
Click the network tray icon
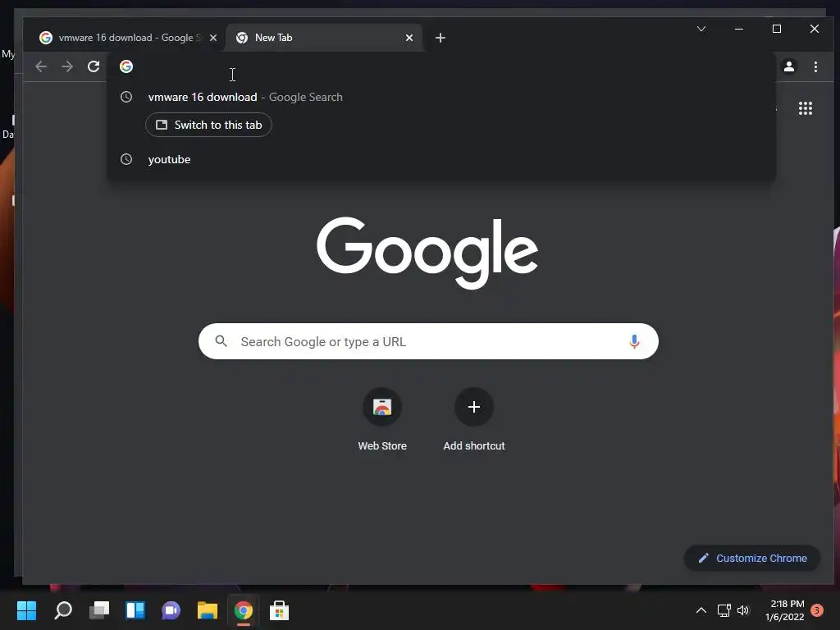[724, 610]
